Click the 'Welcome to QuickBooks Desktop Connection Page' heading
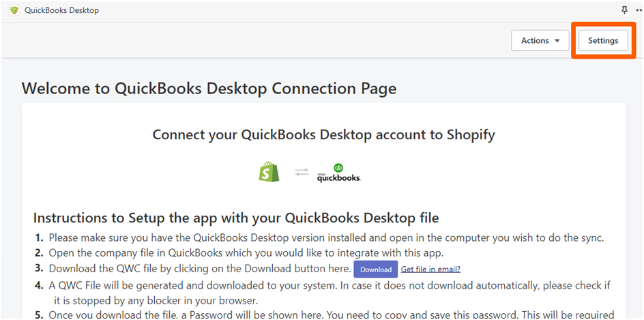 click(209, 89)
